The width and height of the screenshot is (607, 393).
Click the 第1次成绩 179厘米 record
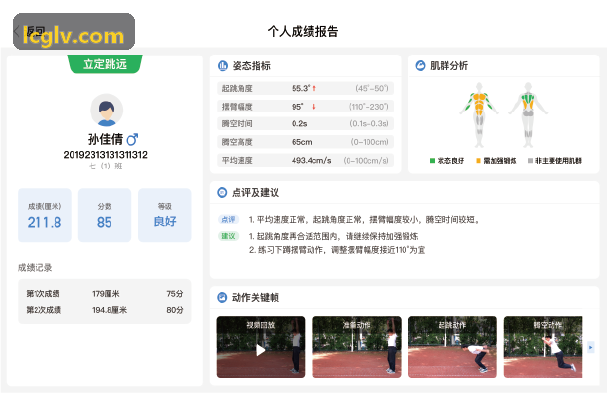105,294
